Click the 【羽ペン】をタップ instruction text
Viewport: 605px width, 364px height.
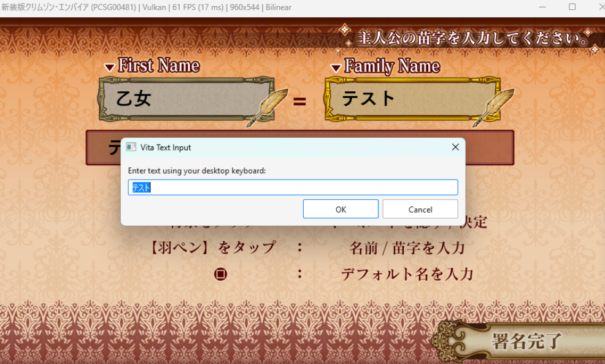pos(213,248)
